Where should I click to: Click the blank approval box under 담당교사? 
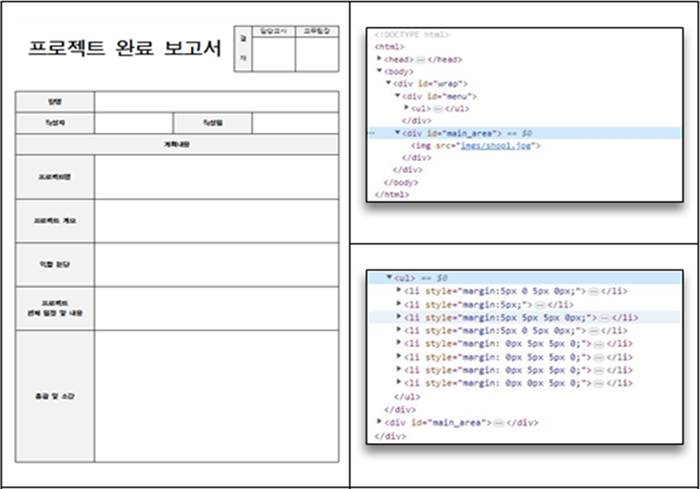pos(274,54)
